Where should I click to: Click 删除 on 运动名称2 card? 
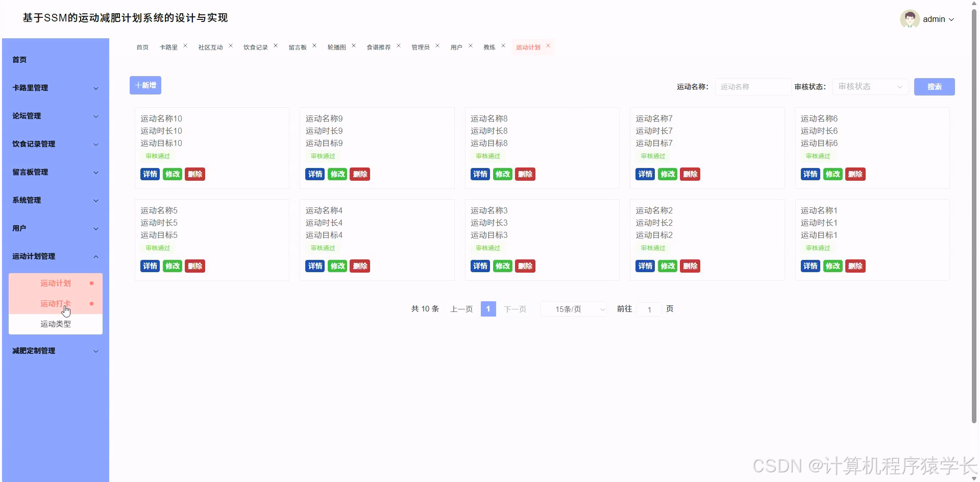point(690,266)
